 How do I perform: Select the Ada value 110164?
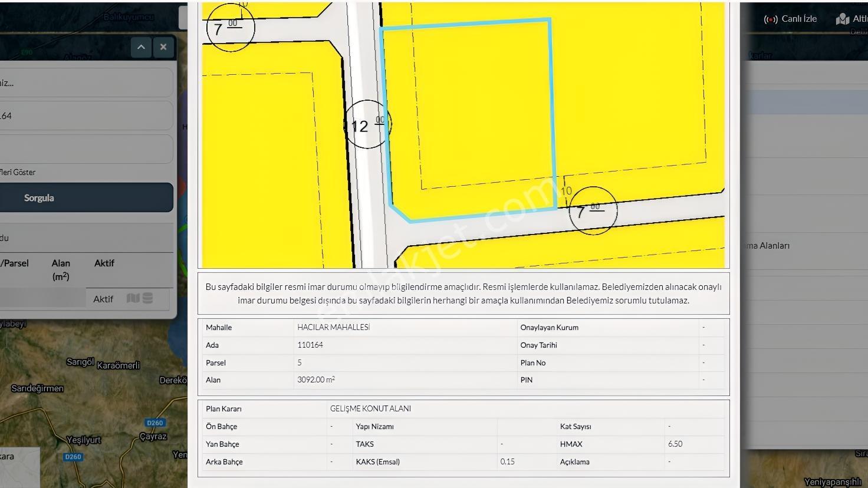(x=310, y=345)
